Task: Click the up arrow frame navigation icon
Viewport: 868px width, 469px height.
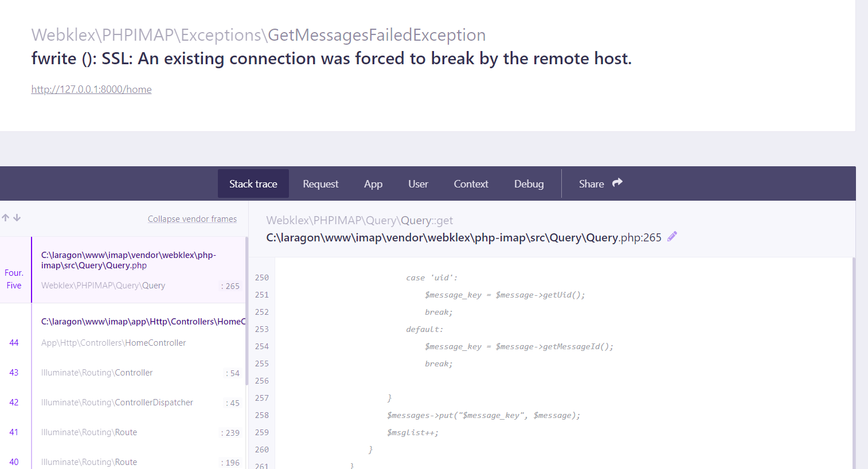Action: click(x=6, y=218)
